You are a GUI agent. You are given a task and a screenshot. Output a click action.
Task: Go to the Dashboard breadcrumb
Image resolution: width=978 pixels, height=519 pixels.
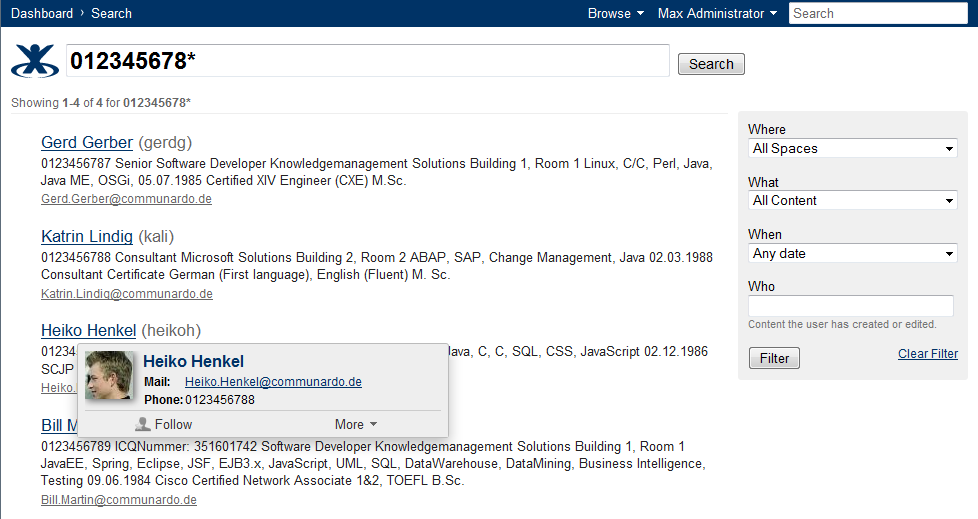coord(42,13)
